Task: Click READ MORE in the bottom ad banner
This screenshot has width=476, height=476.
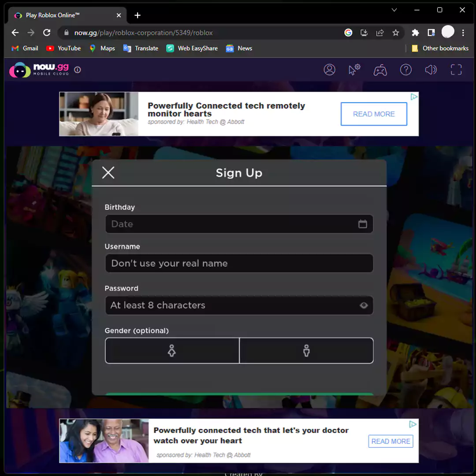Action: (x=390, y=441)
